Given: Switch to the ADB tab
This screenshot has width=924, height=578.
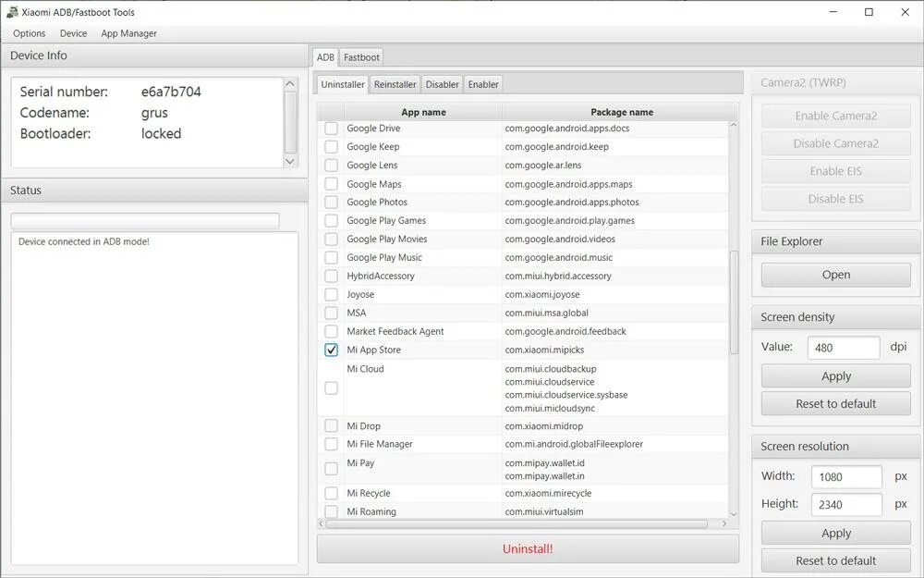Looking at the screenshot, I should [325, 57].
